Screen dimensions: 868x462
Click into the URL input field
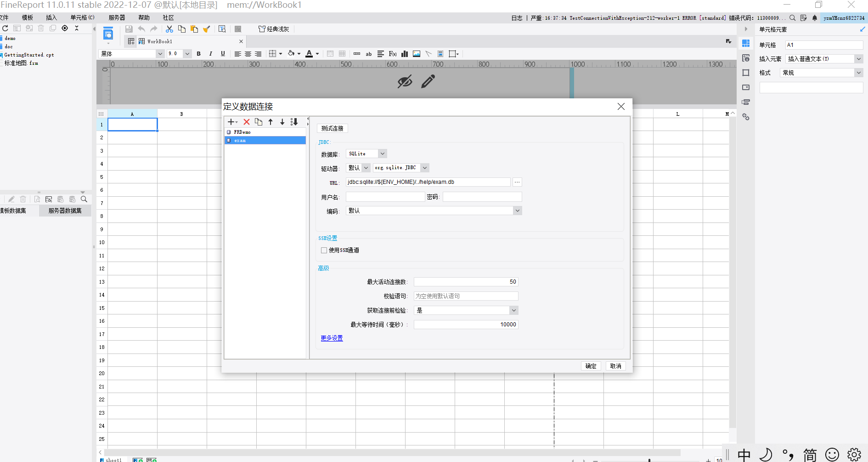click(x=428, y=182)
